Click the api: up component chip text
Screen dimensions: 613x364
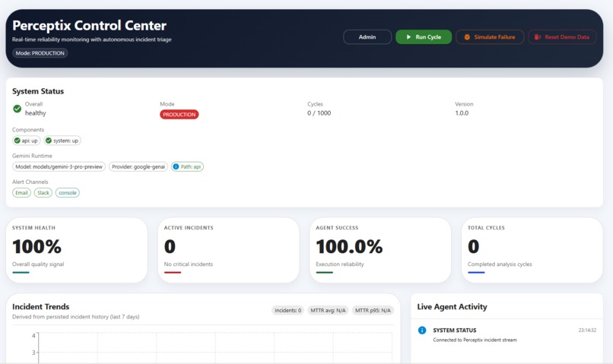30,141
